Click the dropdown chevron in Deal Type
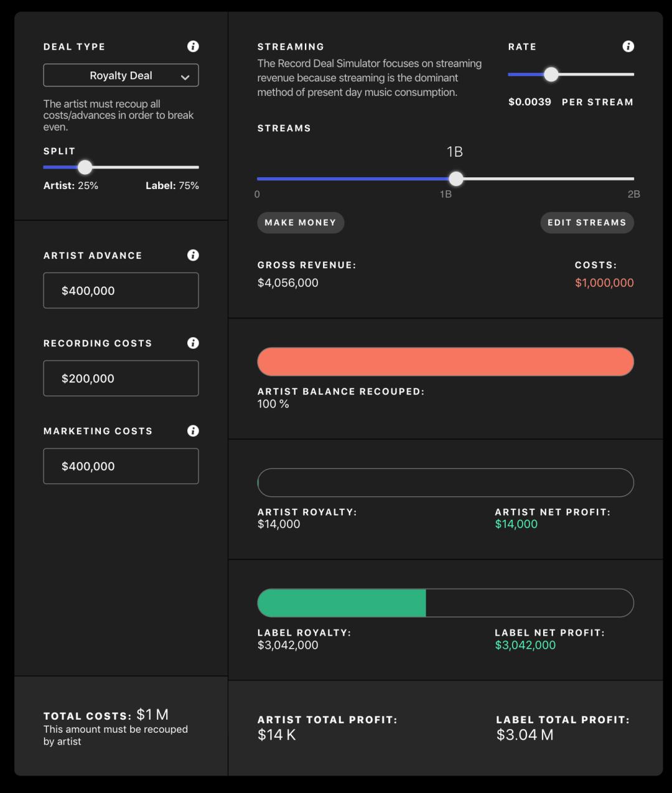Image resolution: width=672 pixels, height=793 pixels. 185,77
